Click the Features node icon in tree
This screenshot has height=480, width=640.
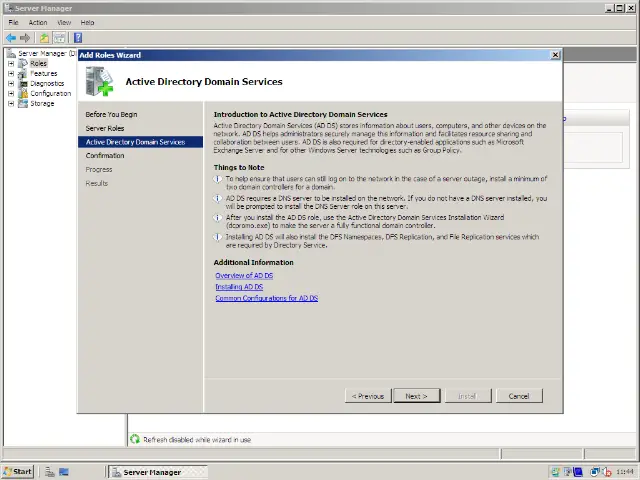click(23, 73)
